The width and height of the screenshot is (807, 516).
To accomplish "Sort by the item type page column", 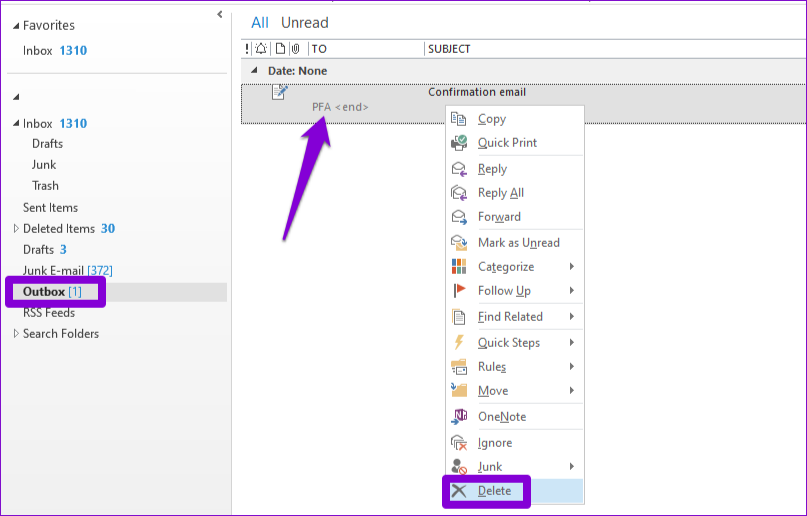I will (280, 49).
